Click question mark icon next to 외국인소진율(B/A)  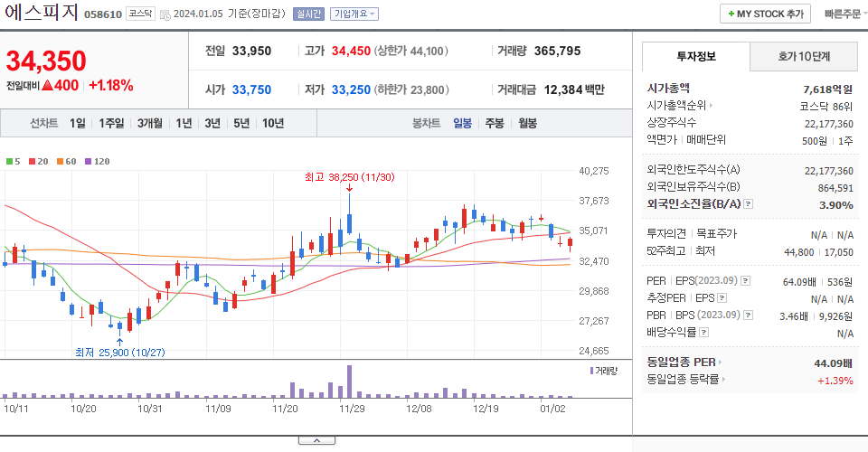[748, 204]
